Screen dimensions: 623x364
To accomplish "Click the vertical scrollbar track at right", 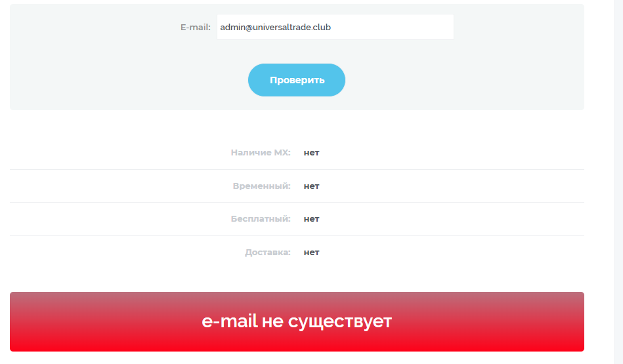I will (618, 182).
